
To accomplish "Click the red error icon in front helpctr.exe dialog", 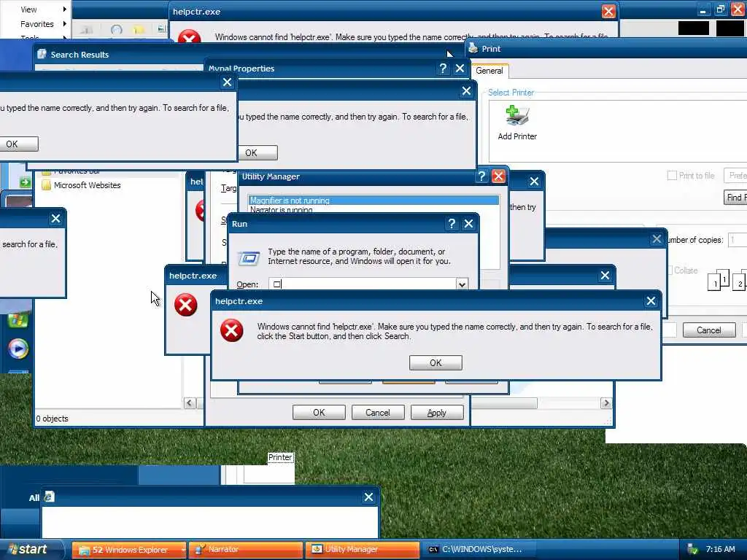I will click(231, 330).
